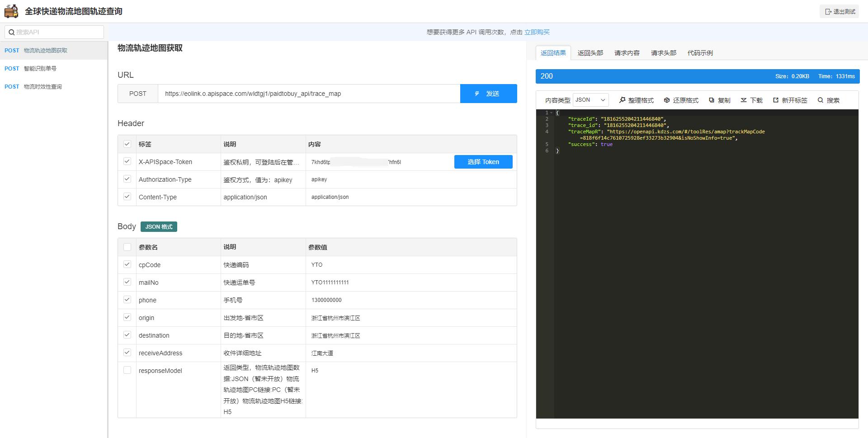
Task: Send the request with the 发送 button
Action: (489, 94)
